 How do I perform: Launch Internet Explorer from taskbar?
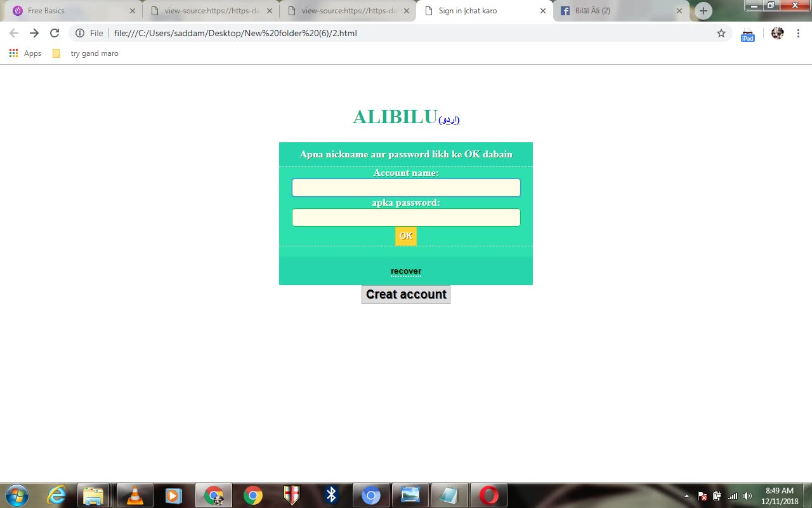point(56,495)
